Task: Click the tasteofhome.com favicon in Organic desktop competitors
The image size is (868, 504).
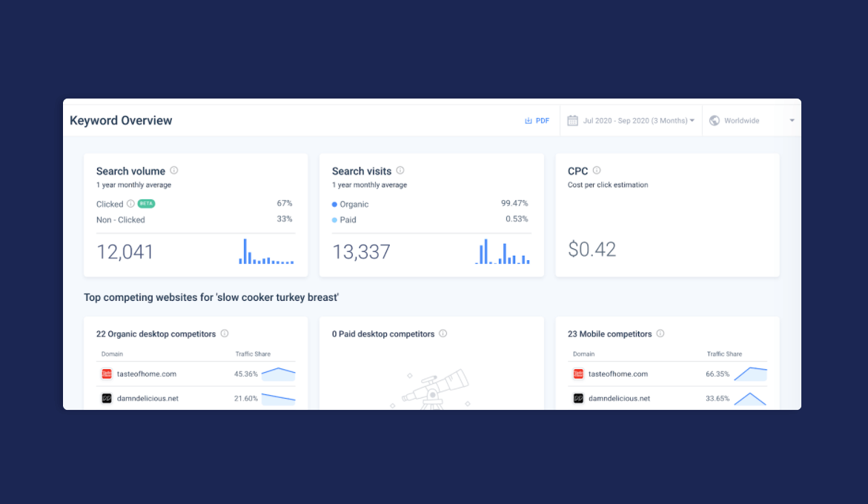Action: 106,374
